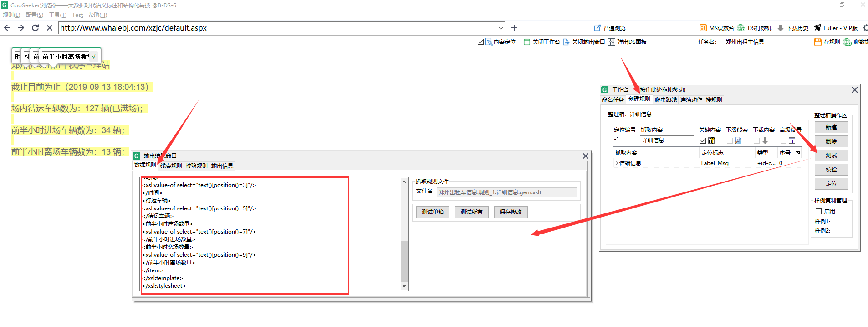Screen dimensions: 868x327
Task: Enable the 启用 checkbox under 样例复制管理
Action: click(818, 212)
